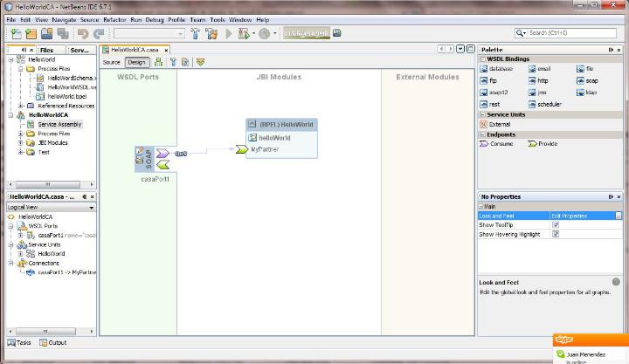Click the New Project toolbar icon

tap(31, 34)
